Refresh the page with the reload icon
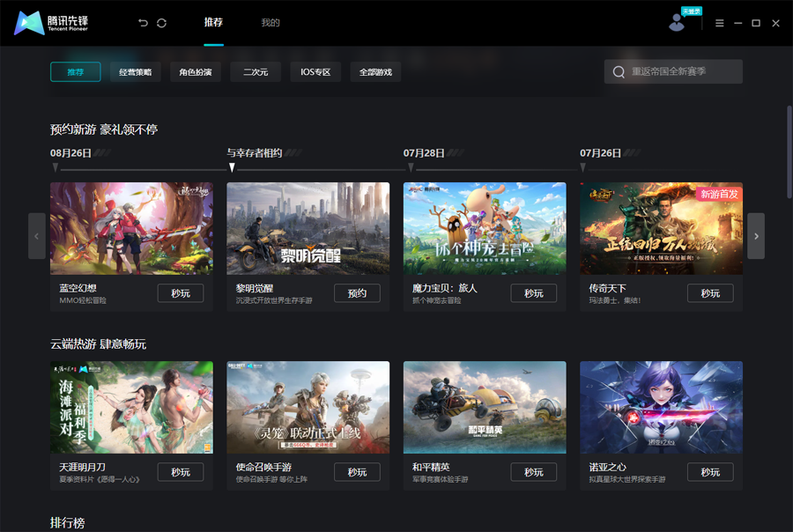Image resolution: width=793 pixels, height=532 pixels. (161, 23)
